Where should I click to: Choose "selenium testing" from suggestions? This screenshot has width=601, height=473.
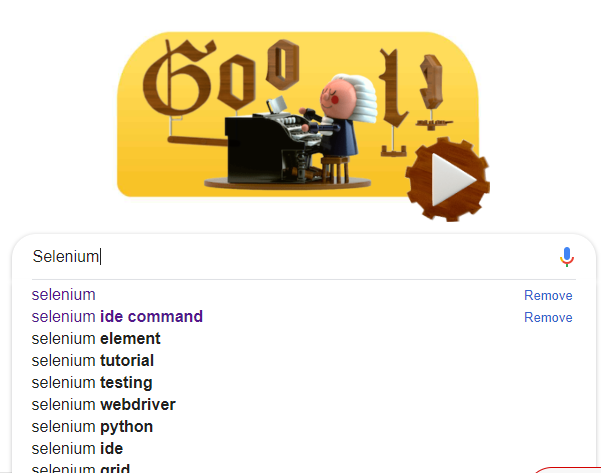(92, 383)
